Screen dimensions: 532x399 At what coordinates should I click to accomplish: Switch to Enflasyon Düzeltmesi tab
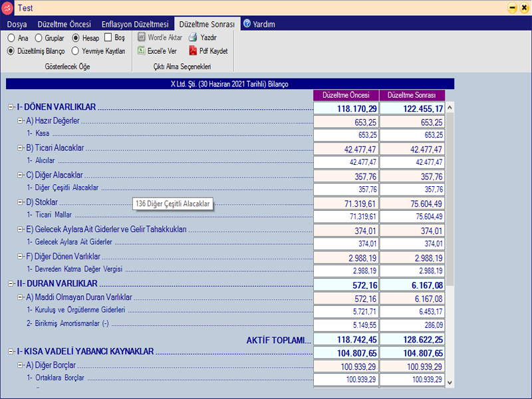point(135,24)
